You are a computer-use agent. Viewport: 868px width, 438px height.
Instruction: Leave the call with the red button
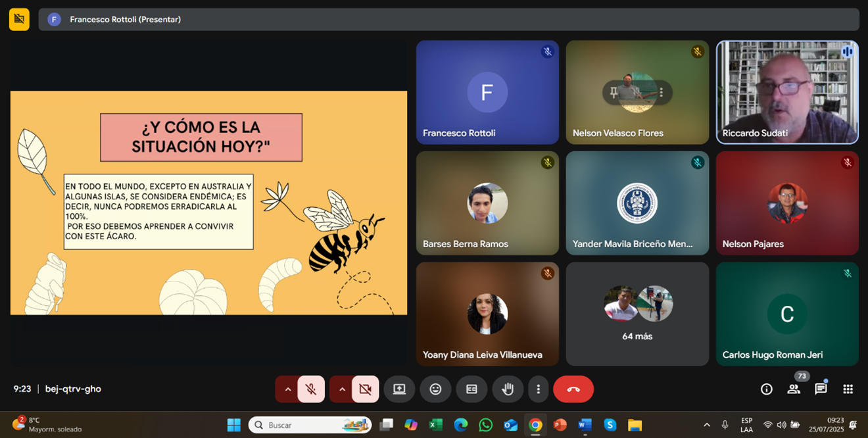click(573, 389)
